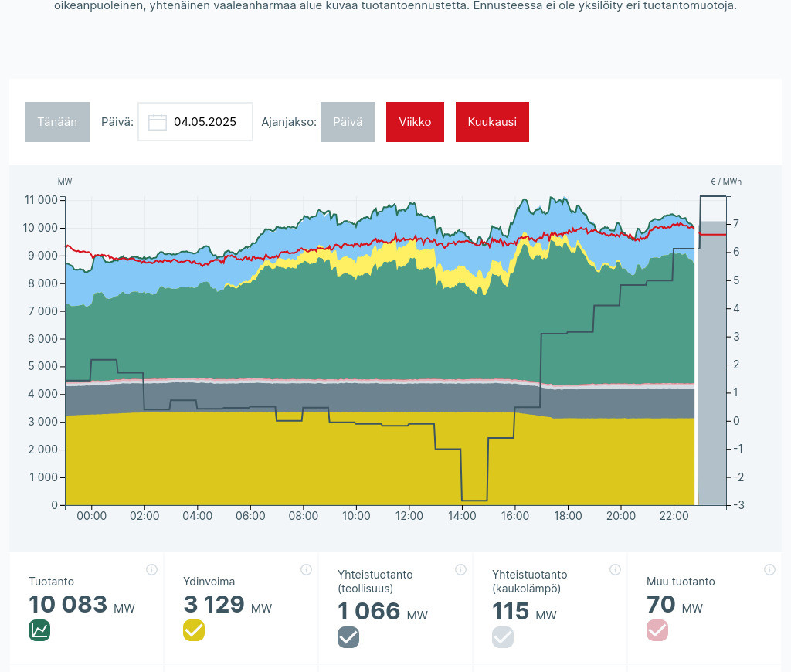The width and height of the screenshot is (791, 672).
Task: Toggle the light Yhteistuotanto (kaukolämpö) checkbox
Action: tap(503, 637)
